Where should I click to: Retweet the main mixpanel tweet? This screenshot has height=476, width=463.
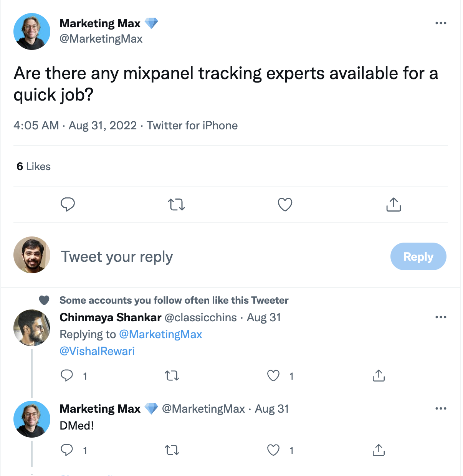tap(177, 205)
